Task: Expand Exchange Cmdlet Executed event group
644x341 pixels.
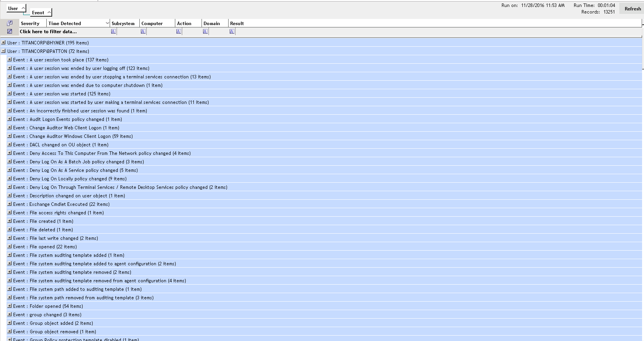Action: click(10, 204)
